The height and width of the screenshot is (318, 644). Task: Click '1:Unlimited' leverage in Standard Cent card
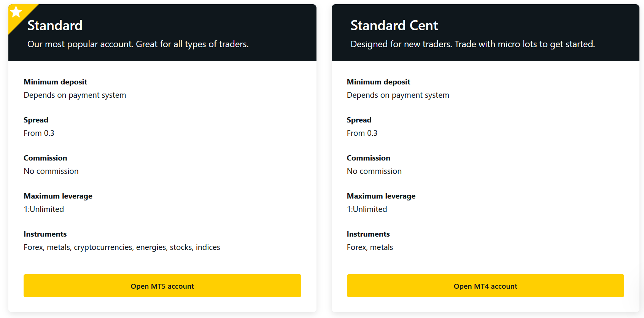point(367,209)
